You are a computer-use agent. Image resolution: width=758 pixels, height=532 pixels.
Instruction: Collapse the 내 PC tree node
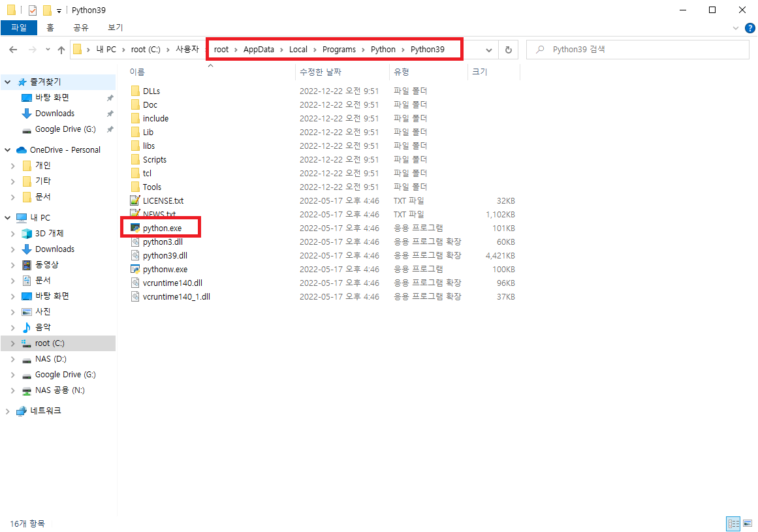click(x=8, y=217)
